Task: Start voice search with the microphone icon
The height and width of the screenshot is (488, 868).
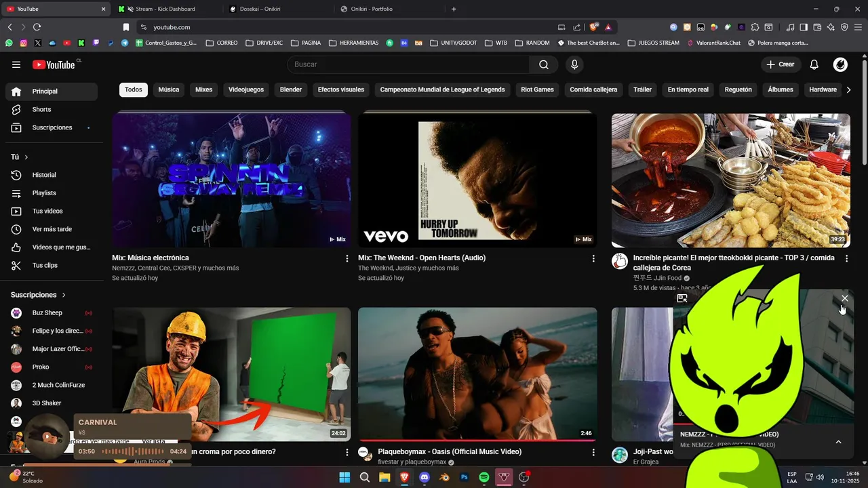Action: pyautogui.click(x=574, y=64)
